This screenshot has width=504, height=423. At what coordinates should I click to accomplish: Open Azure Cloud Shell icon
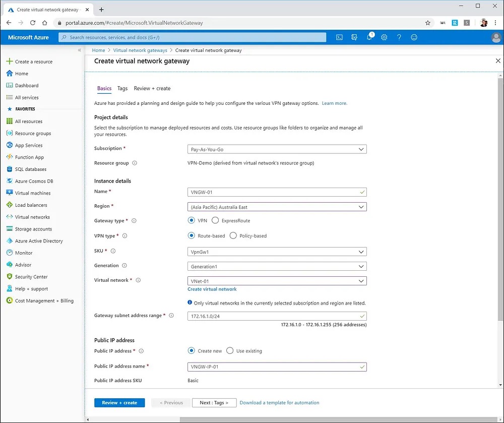339,37
